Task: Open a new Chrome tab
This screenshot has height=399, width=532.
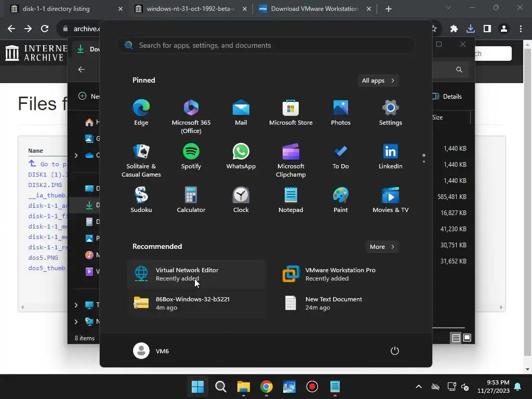Action: [389, 9]
